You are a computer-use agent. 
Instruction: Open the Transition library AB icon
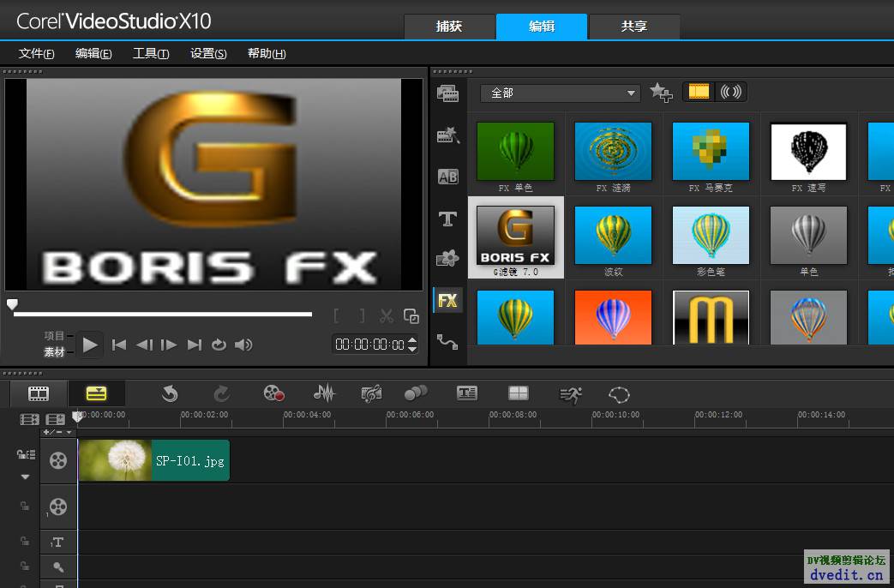tap(447, 177)
